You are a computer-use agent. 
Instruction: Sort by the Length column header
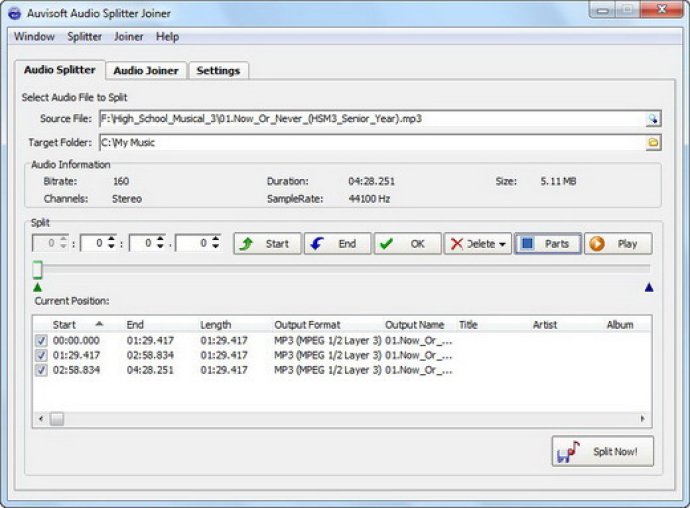pyautogui.click(x=234, y=325)
